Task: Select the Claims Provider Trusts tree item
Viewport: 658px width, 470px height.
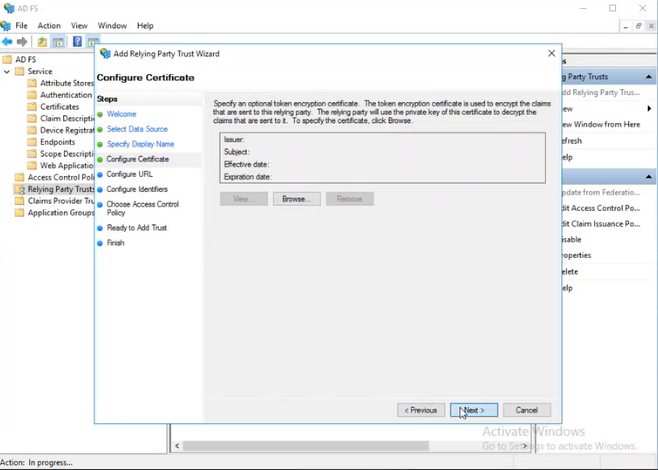Action: click(x=60, y=201)
